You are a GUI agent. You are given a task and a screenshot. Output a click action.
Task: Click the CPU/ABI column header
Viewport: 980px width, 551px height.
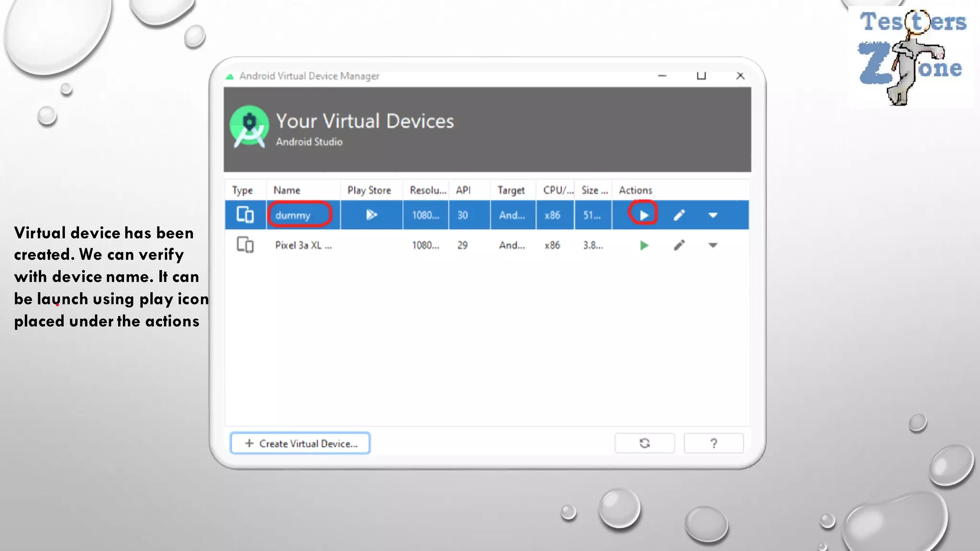558,190
